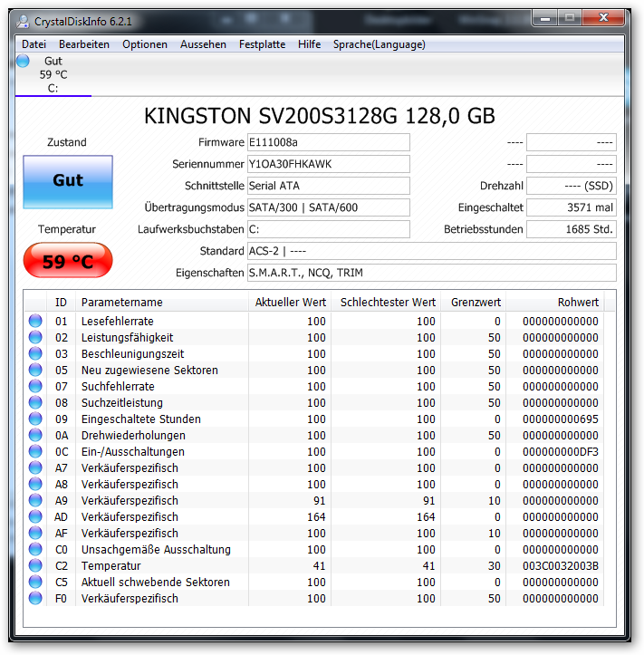Image resolution: width=644 pixels, height=655 pixels.
Task: Close the CrystalDiskInfo window
Action: coord(603,18)
